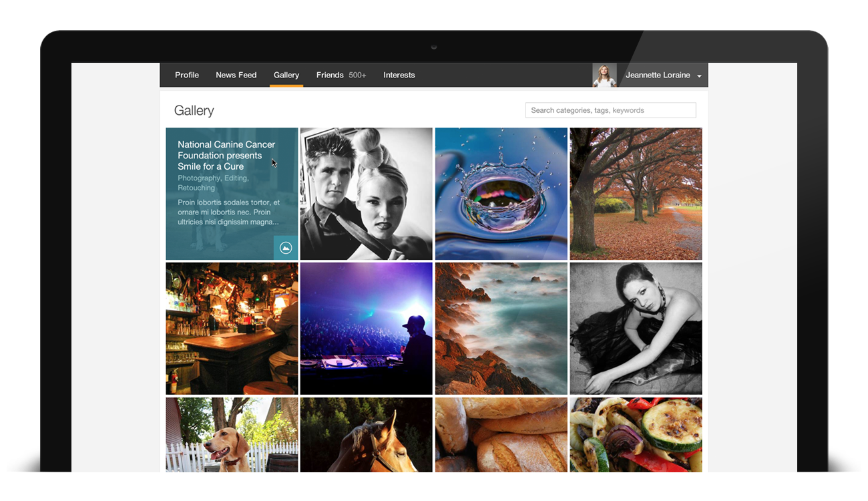This screenshot has width=868, height=501.
Task: Switch to the News Feed tab
Action: [x=236, y=75]
